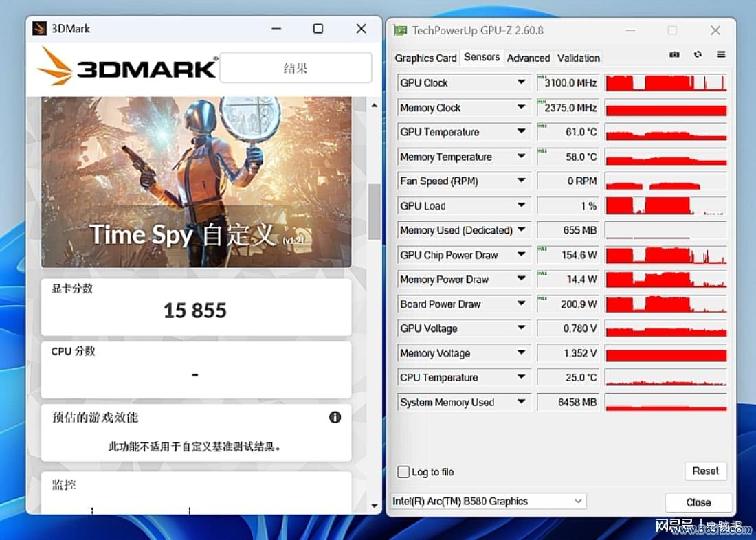Open the CPU Temperature sensor dropdown
The height and width of the screenshot is (540, 756).
pos(521,377)
